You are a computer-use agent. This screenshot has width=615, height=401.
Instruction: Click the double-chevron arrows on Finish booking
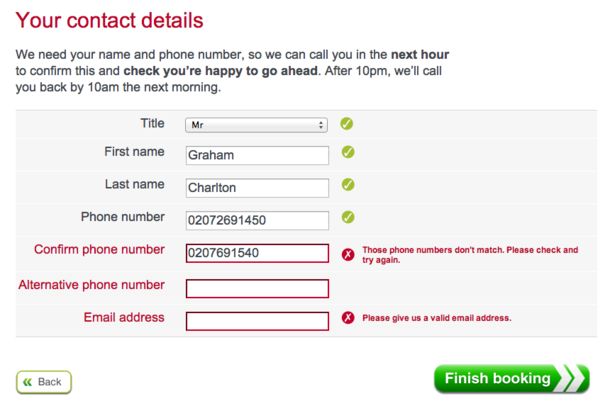(573, 379)
